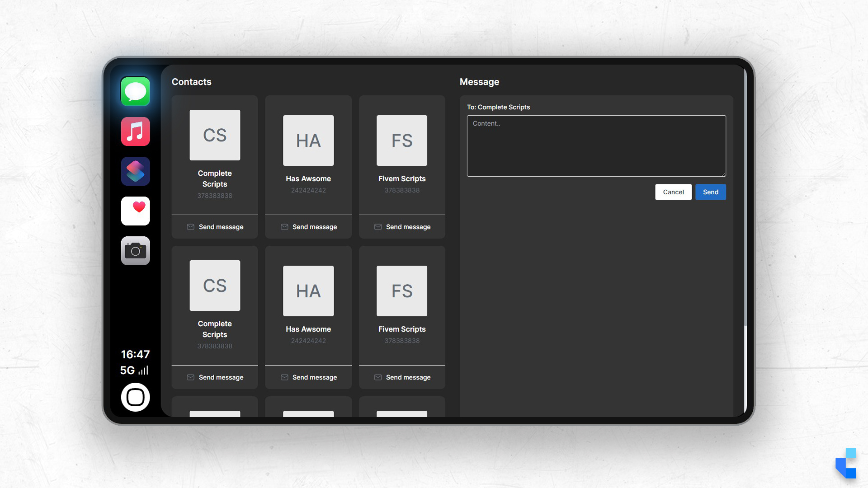Select the second FS contact avatar
Viewport: 868px width, 488px height.
pyautogui.click(x=402, y=291)
